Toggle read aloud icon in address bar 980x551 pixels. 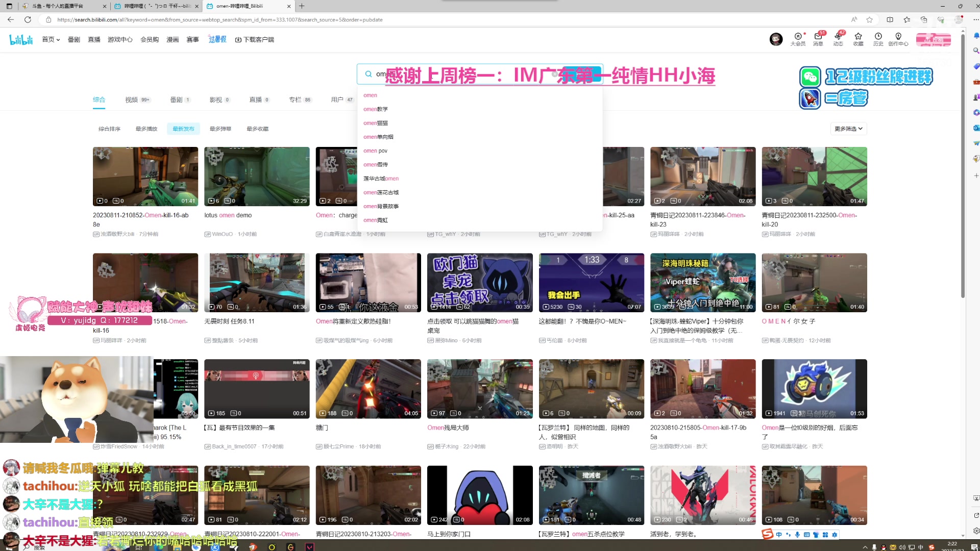[x=854, y=19]
